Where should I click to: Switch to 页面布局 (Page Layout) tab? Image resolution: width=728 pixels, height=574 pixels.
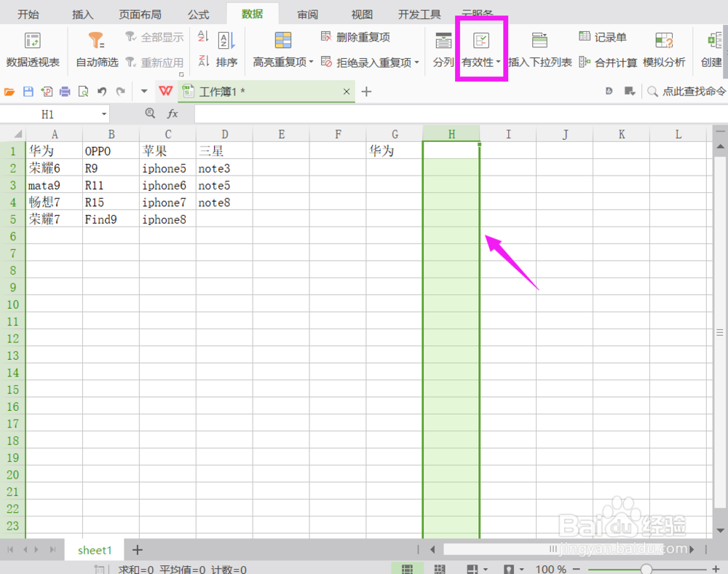point(140,15)
